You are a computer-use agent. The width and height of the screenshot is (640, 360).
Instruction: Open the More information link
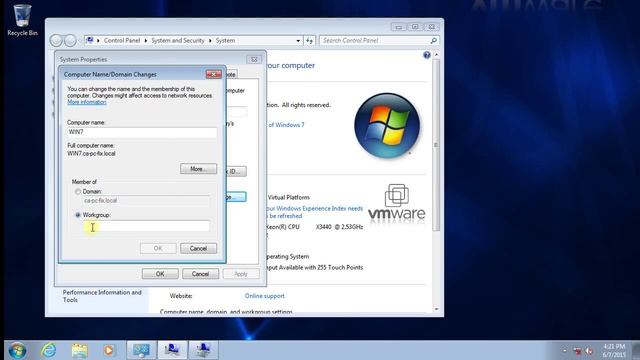coord(87,102)
